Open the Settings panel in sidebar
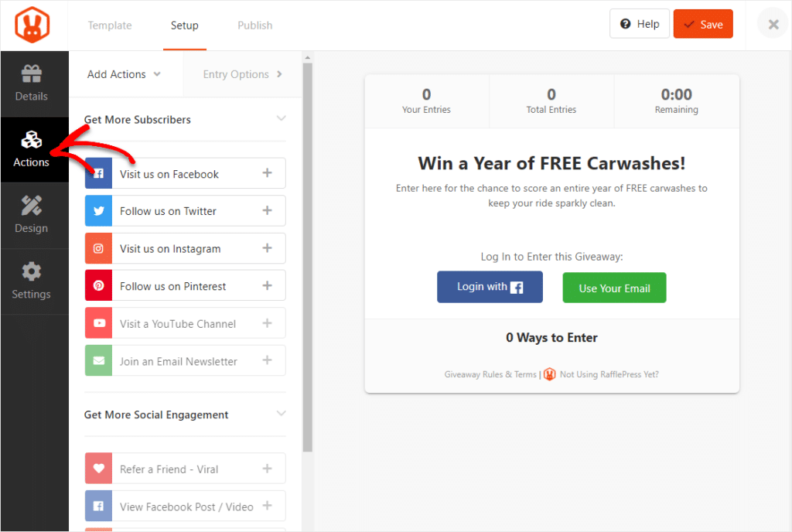Image resolution: width=792 pixels, height=532 pixels. 31,281
